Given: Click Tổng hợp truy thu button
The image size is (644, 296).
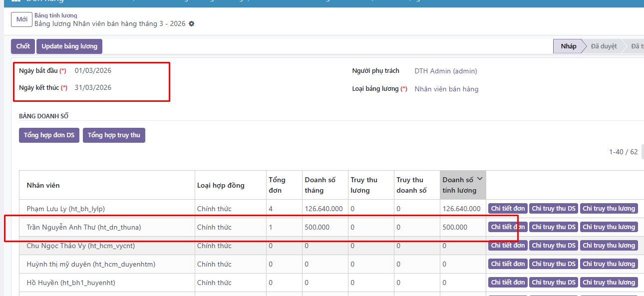Looking at the screenshot, I should click(114, 135).
